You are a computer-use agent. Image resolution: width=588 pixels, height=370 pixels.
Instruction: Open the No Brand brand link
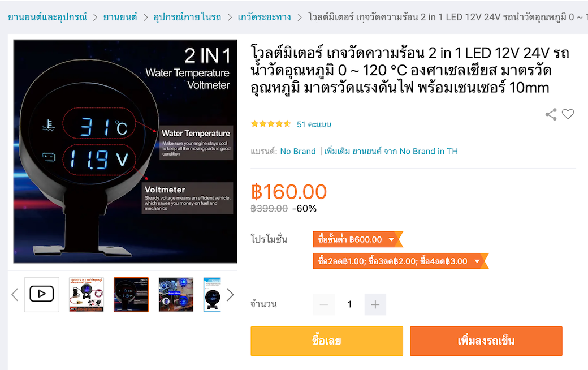tap(298, 151)
